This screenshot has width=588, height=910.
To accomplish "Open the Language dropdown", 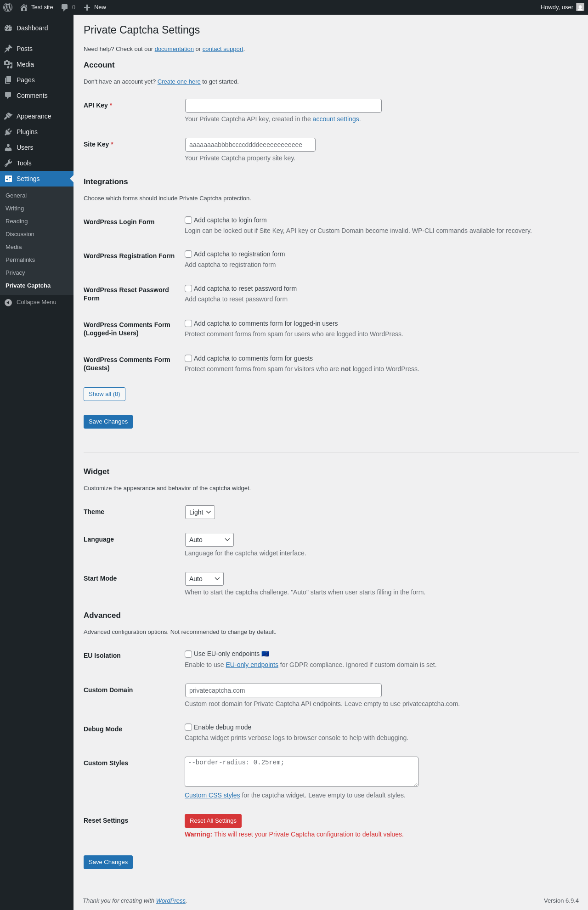I will click(209, 540).
